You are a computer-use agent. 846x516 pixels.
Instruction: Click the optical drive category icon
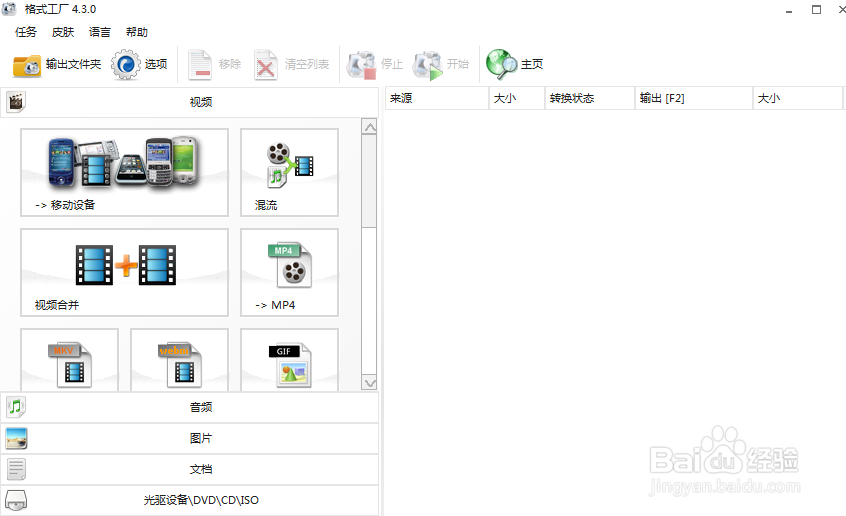coord(16,500)
